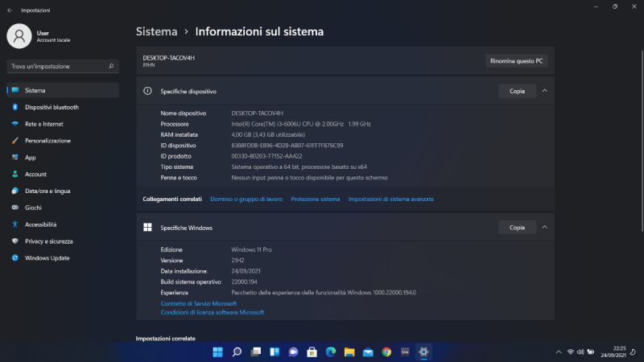The width and height of the screenshot is (644, 362).
Task: Open the Live app icon on the taskbar
Action: point(406,352)
